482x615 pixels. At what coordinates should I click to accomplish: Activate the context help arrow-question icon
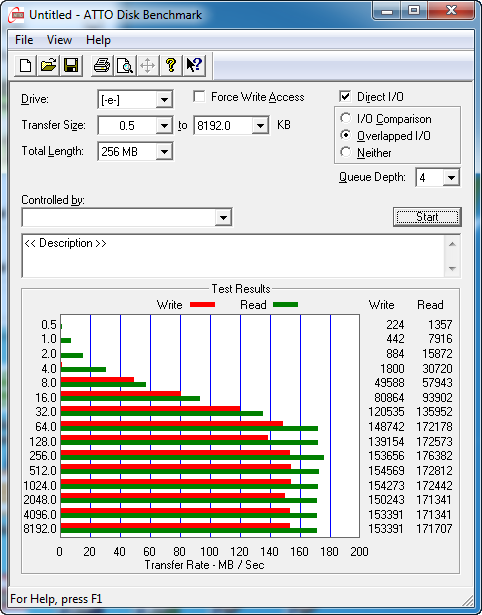pyautogui.click(x=194, y=65)
